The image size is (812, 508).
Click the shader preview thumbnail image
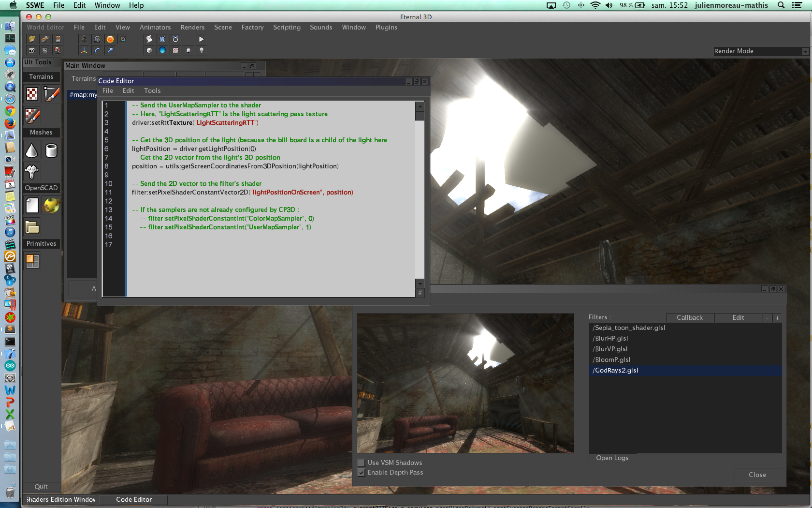click(465, 383)
